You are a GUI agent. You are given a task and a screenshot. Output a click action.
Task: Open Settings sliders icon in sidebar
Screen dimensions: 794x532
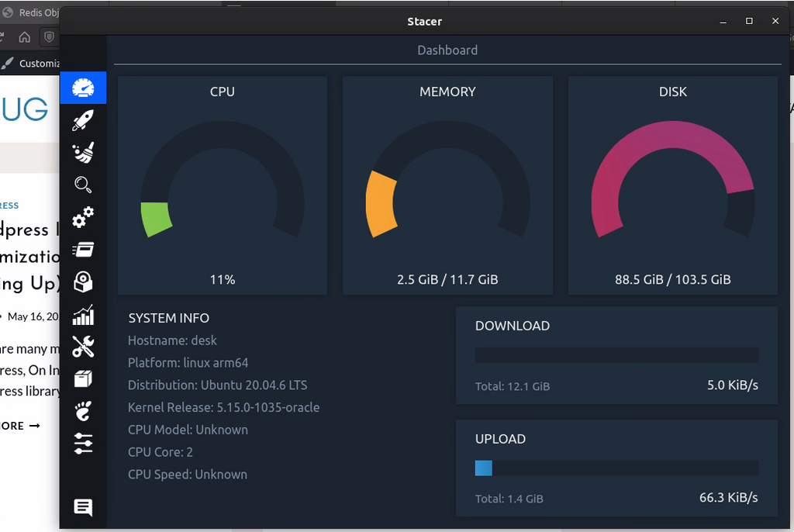point(83,444)
